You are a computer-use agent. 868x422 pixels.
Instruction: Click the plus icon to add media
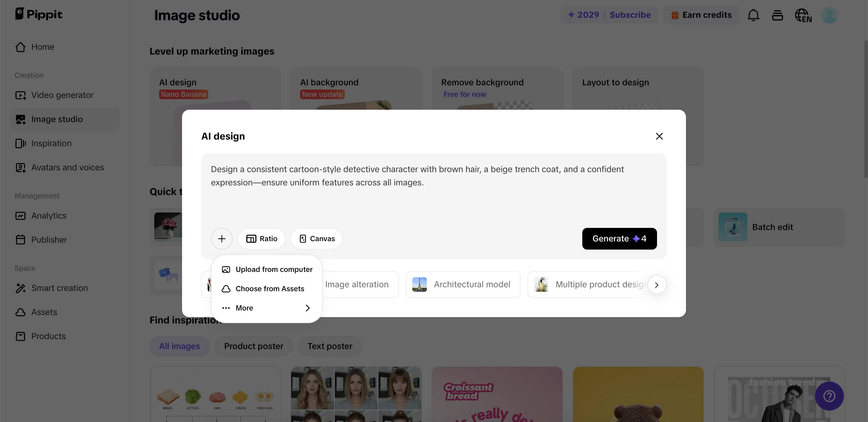tap(222, 239)
